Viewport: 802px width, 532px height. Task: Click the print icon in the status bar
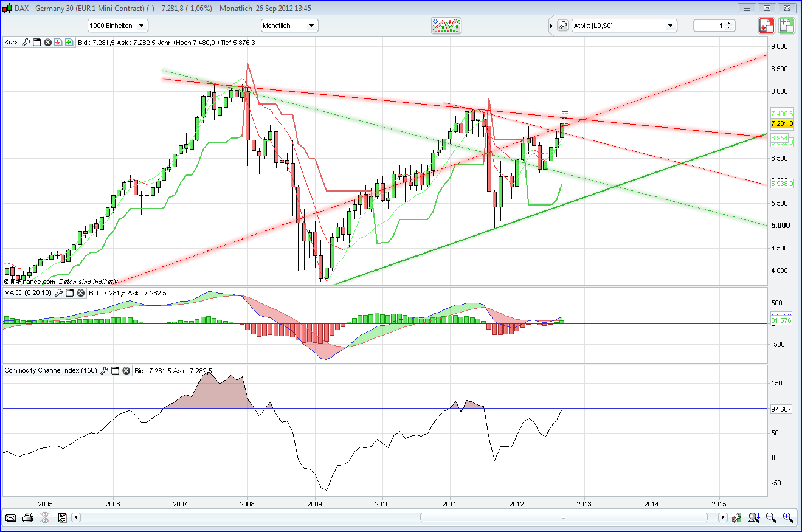27,517
